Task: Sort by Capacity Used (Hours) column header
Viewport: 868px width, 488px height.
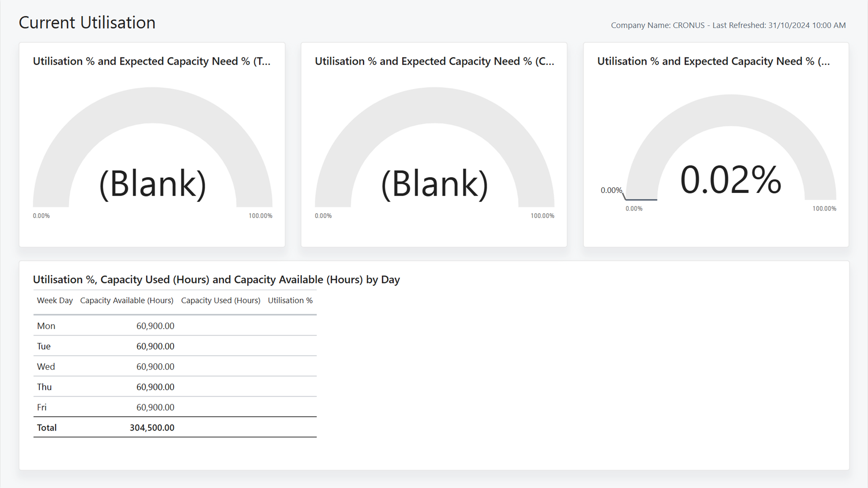Action: pos(221,300)
